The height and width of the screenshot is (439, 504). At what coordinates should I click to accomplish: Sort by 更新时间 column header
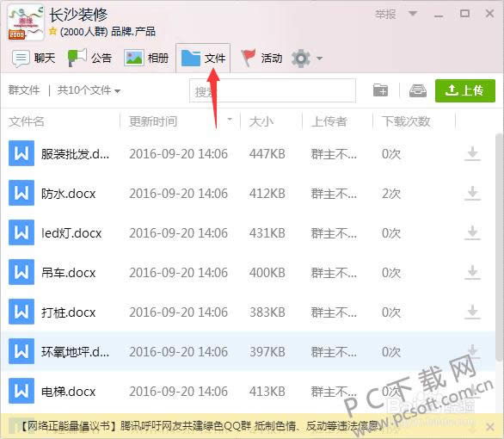click(x=153, y=121)
